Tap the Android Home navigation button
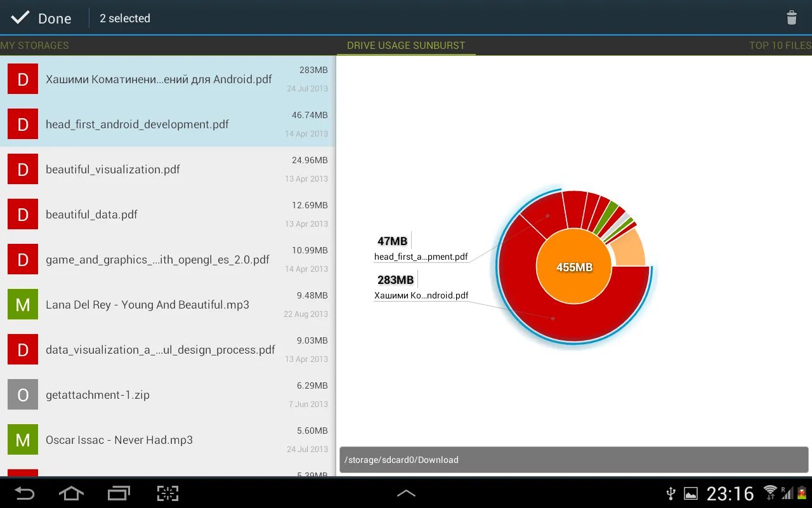 [71, 493]
